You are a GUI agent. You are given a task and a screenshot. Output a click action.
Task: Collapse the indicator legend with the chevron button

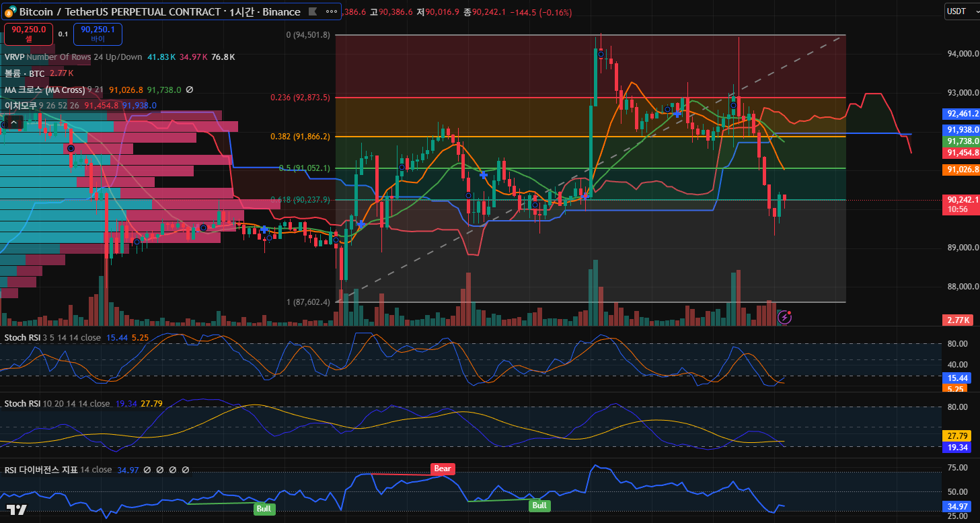pos(14,122)
